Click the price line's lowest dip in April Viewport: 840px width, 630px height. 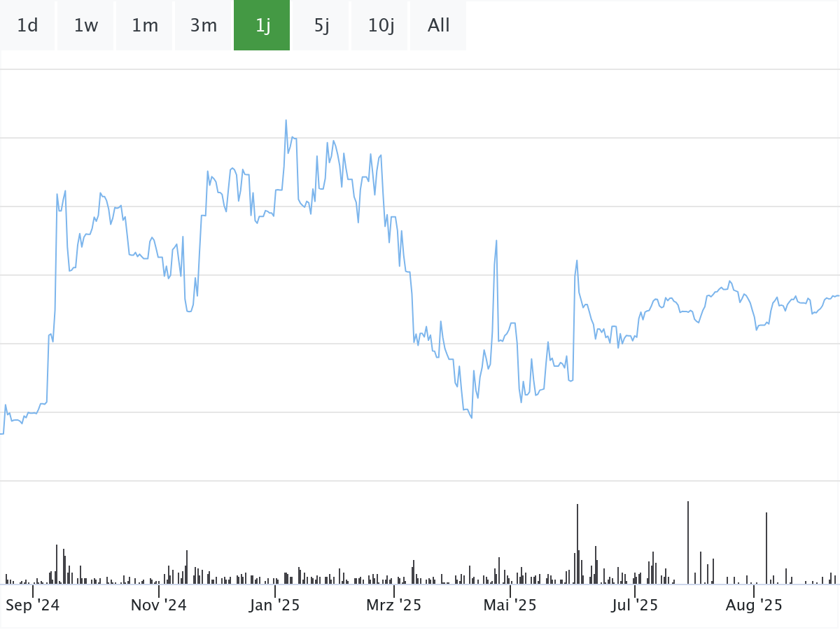472,418
